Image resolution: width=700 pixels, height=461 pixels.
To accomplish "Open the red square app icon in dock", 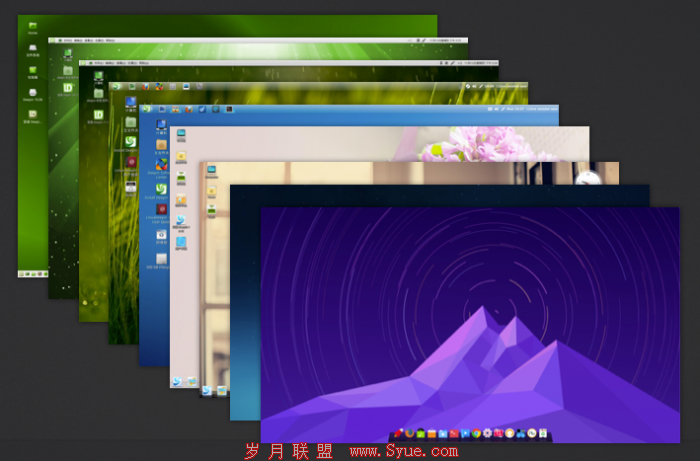I will point(454,434).
